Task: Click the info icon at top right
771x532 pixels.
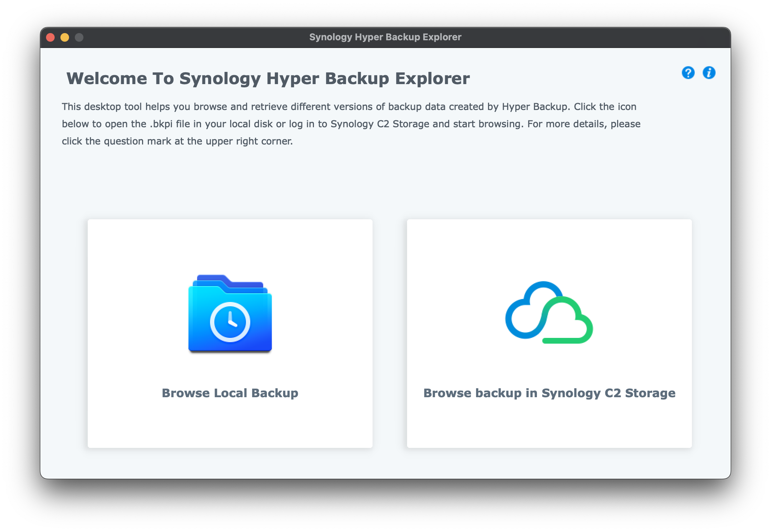Action: (708, 73)
